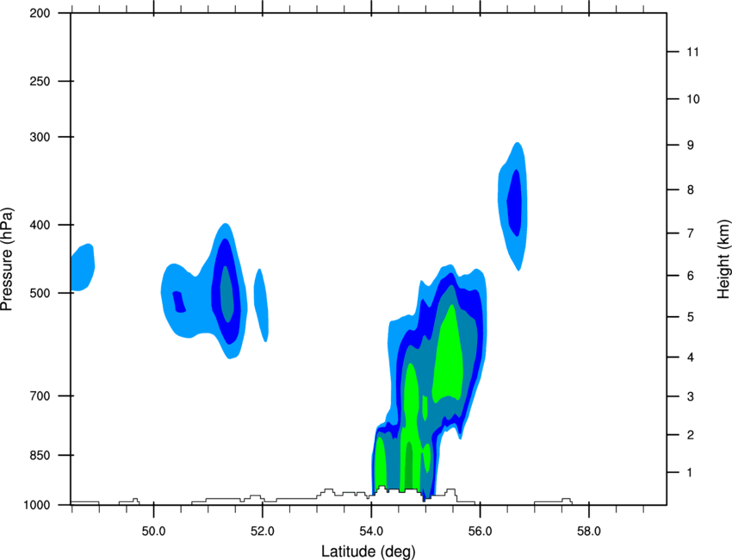732x560 pixels.
Task: Click the light blue blob at left edge
Action: 83,267
